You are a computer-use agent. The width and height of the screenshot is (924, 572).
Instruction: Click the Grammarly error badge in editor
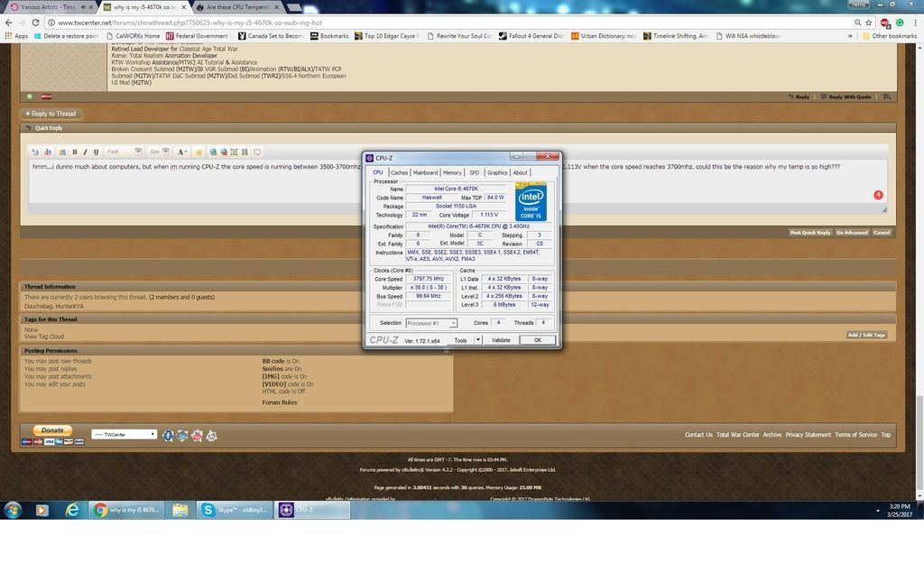[878, 195]
